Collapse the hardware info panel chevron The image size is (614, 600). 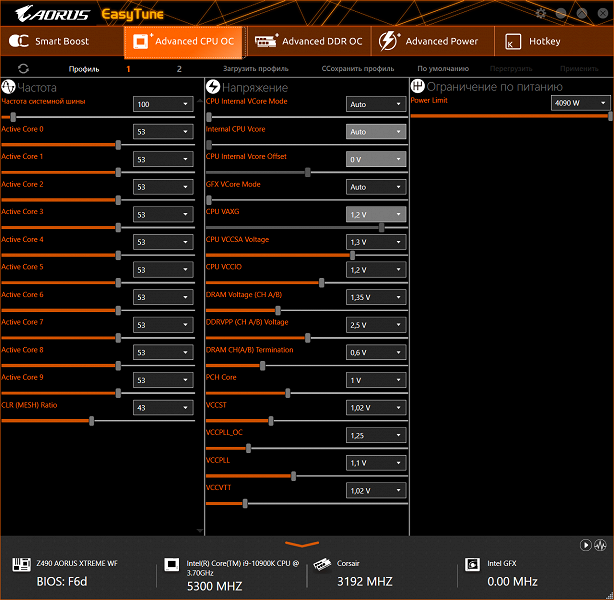(302, 544)
